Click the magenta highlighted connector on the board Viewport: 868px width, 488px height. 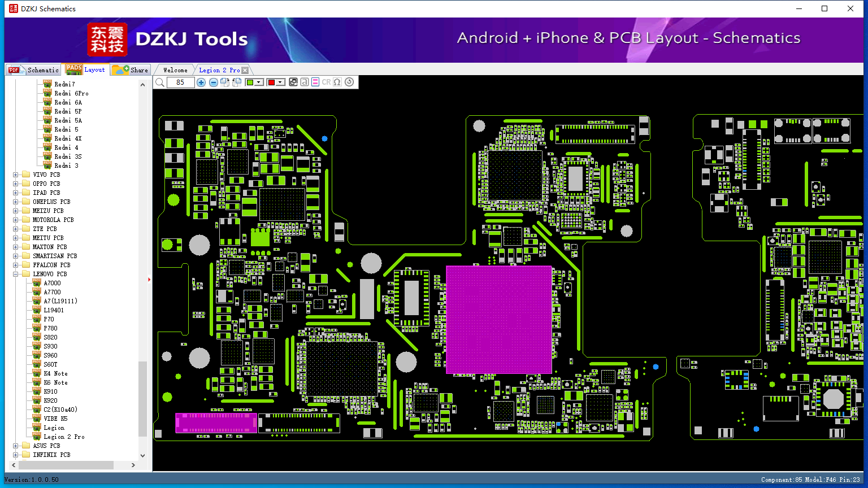(x=216, y=423)
